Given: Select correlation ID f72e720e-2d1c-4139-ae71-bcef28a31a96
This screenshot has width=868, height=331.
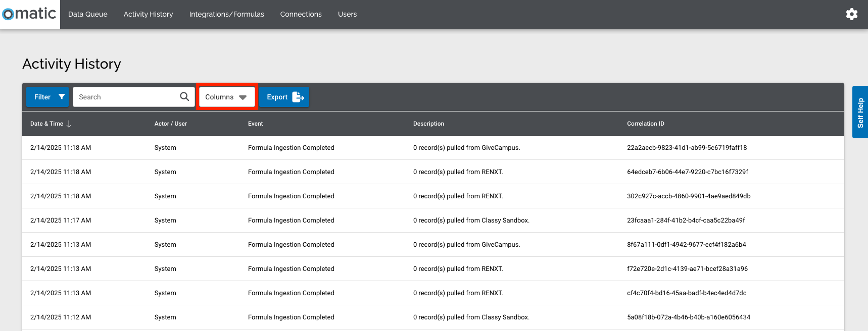Looking at the screenshot, I should click(x=688, y=269).
